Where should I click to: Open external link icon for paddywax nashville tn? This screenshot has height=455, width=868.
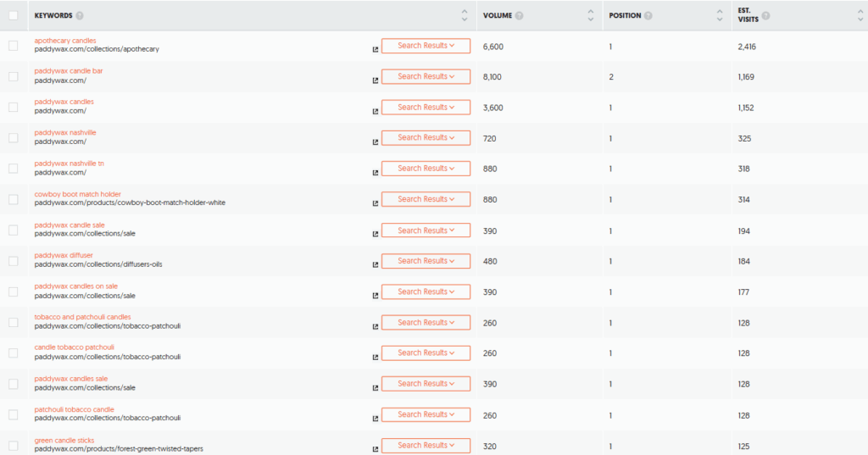pyautogui.click(x=376, y=173)
